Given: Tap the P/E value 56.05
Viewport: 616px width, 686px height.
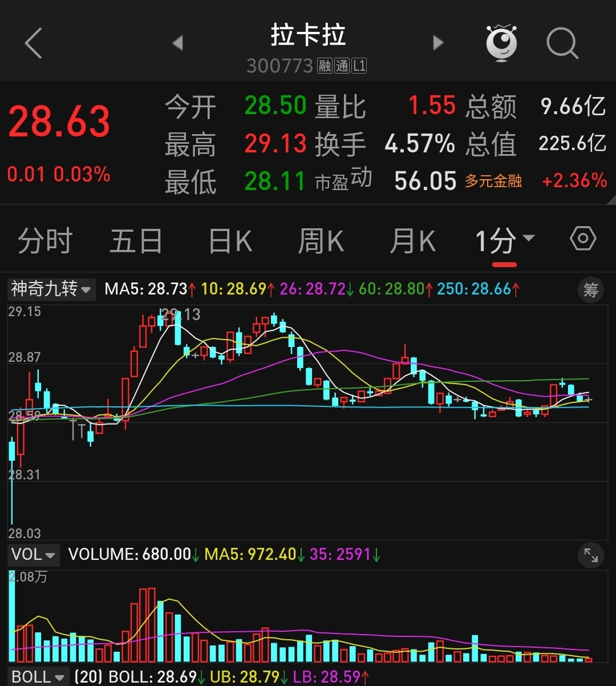Looking at the screenshot, I should pos(425,181).
